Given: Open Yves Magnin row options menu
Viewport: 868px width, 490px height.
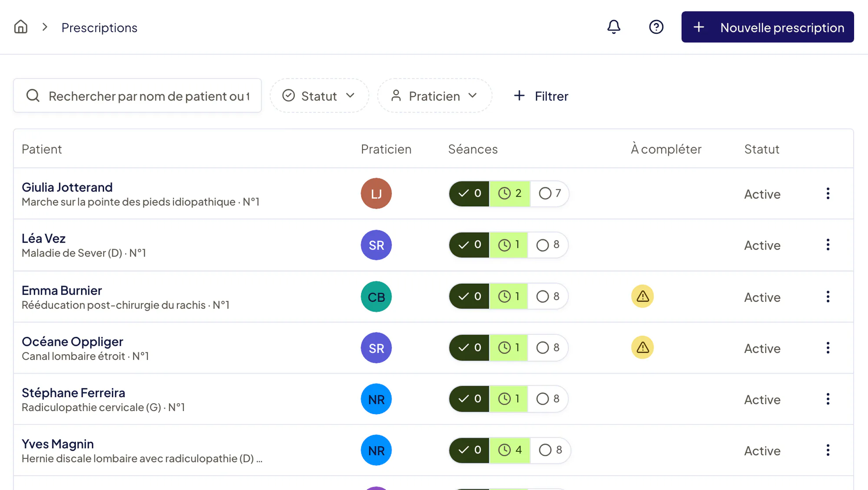Looking at the screenshot, I should pyautogui.click(x=828, y=451).
